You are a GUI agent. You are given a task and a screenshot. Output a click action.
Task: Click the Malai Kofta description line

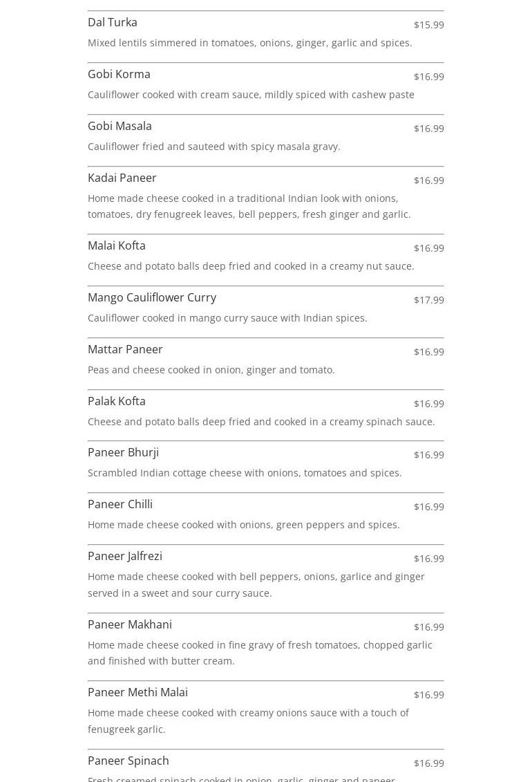coord(251,266)
